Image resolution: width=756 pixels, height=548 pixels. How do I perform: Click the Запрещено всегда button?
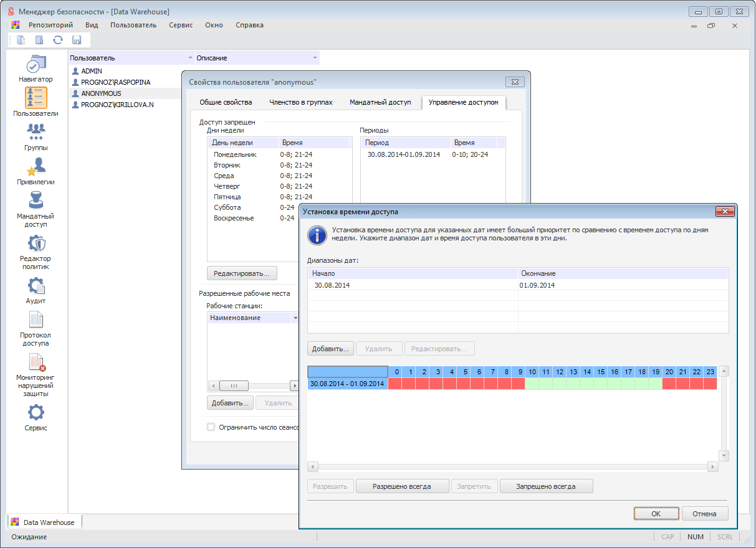(x=545, y=486)
